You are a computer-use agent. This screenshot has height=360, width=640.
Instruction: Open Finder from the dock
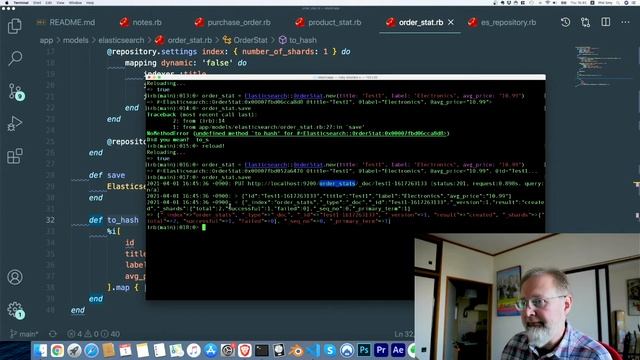40,350
